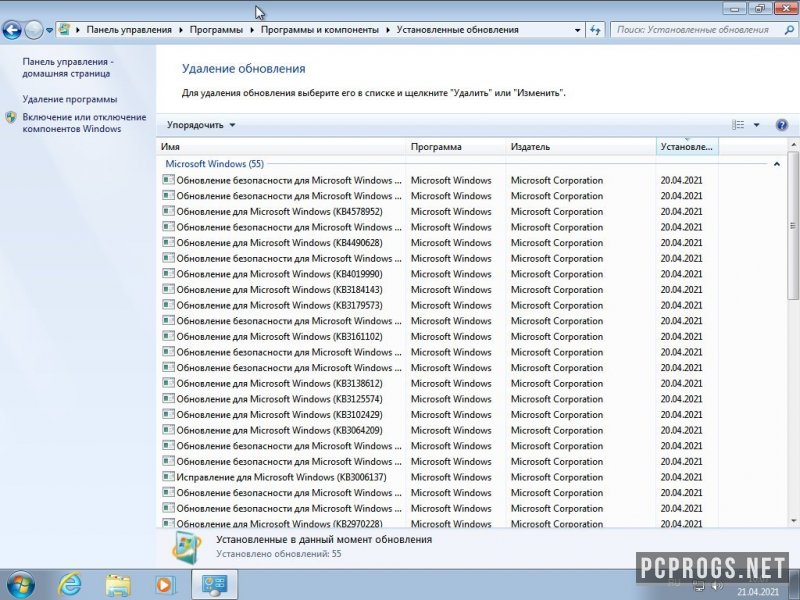Click the taskbar date 21.04.2021
800x600 pixels.
click(758, 592)
